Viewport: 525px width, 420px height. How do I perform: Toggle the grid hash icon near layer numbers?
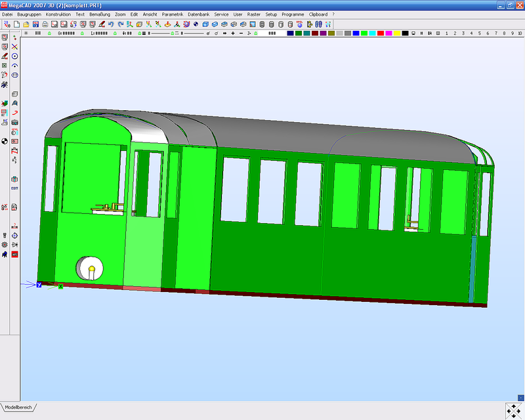coord(421,33)
